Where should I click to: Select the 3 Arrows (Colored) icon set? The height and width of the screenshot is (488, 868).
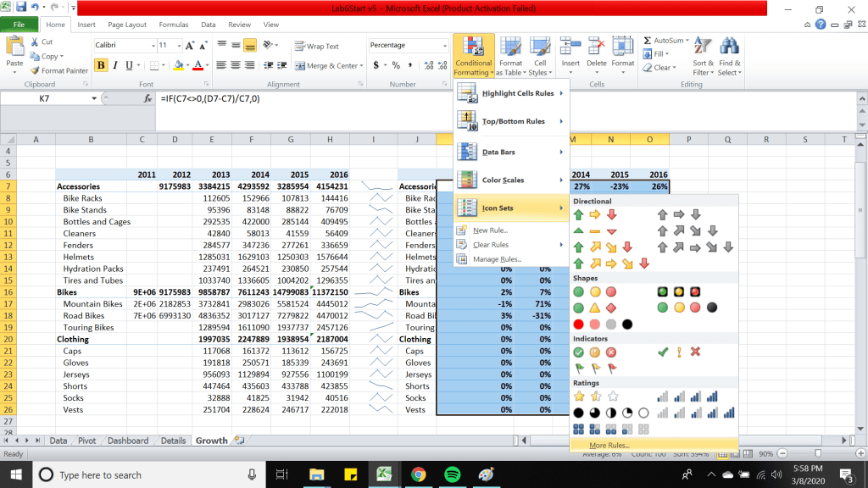(594, 214)
